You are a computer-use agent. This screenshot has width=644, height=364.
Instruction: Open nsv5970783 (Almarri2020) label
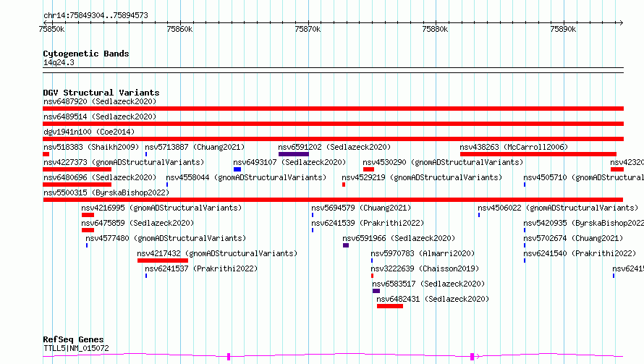[423, 253]
